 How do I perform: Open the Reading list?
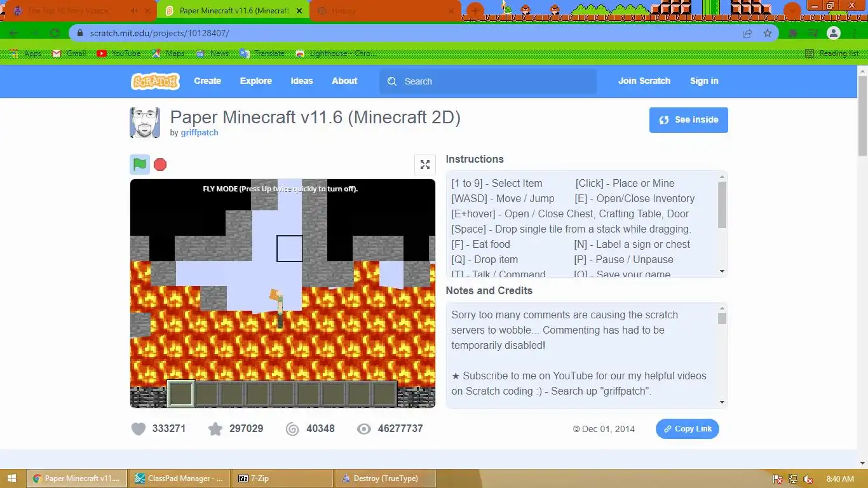[832, 53]
